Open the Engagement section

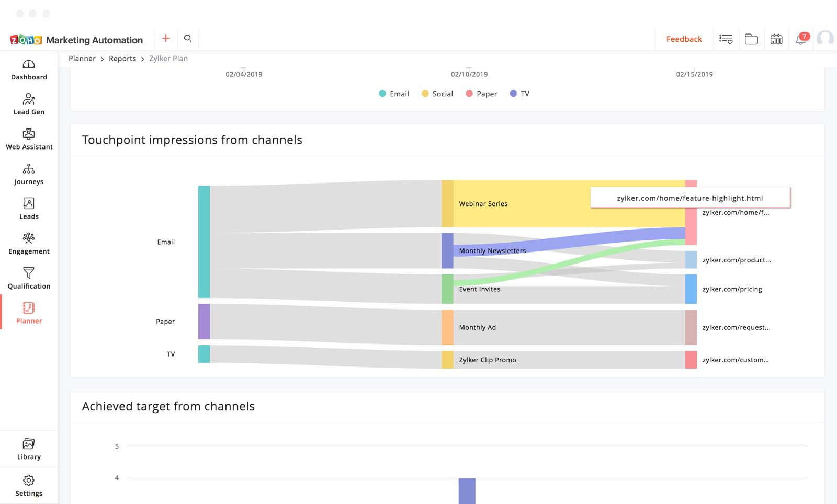[x=29, y=244]
